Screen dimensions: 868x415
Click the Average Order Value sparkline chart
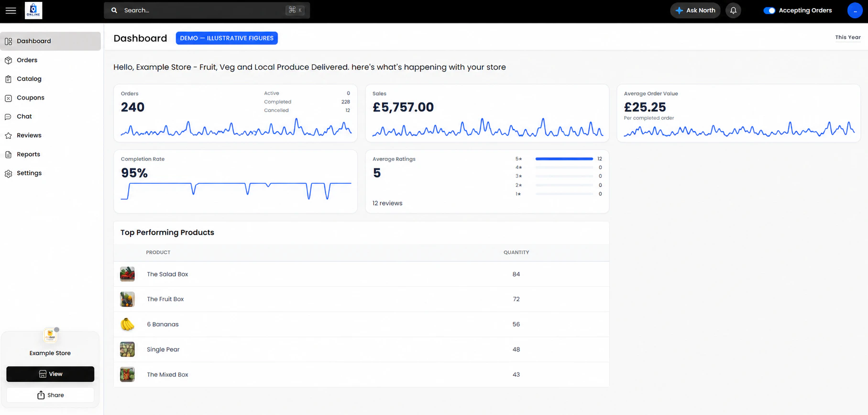pos(739,129)
